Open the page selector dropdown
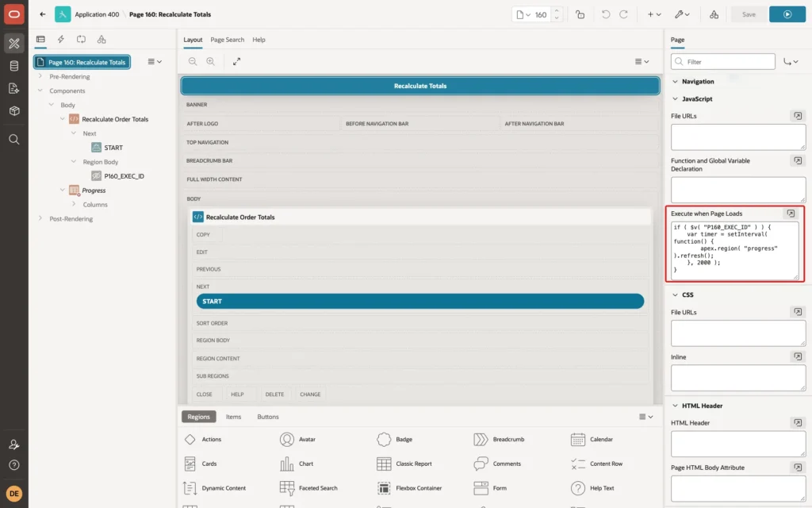 (523, 14)
